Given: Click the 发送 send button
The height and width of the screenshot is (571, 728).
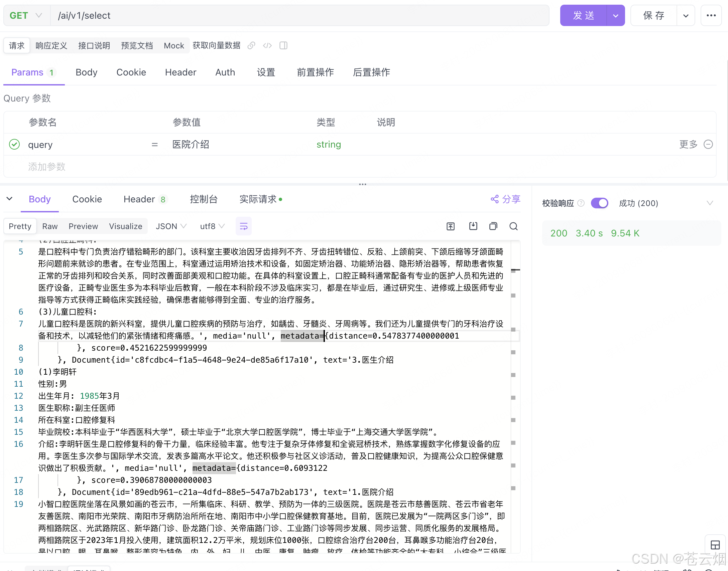Looking at the screenshot, I should click(x=583, y=15).
